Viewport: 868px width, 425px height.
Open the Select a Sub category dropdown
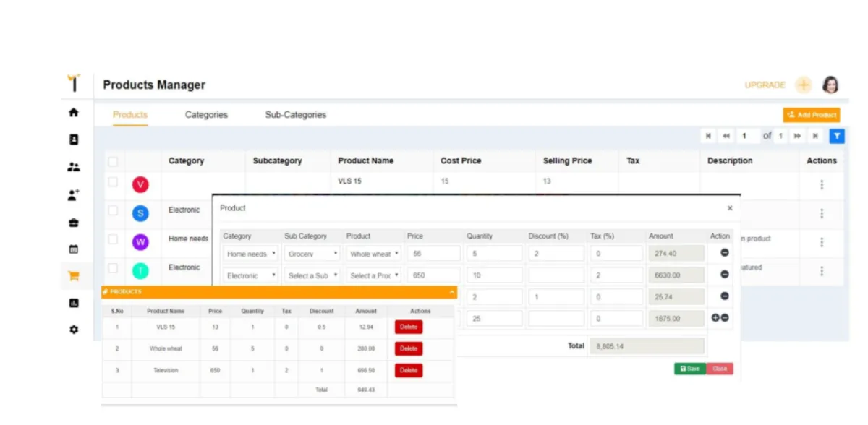312,275
